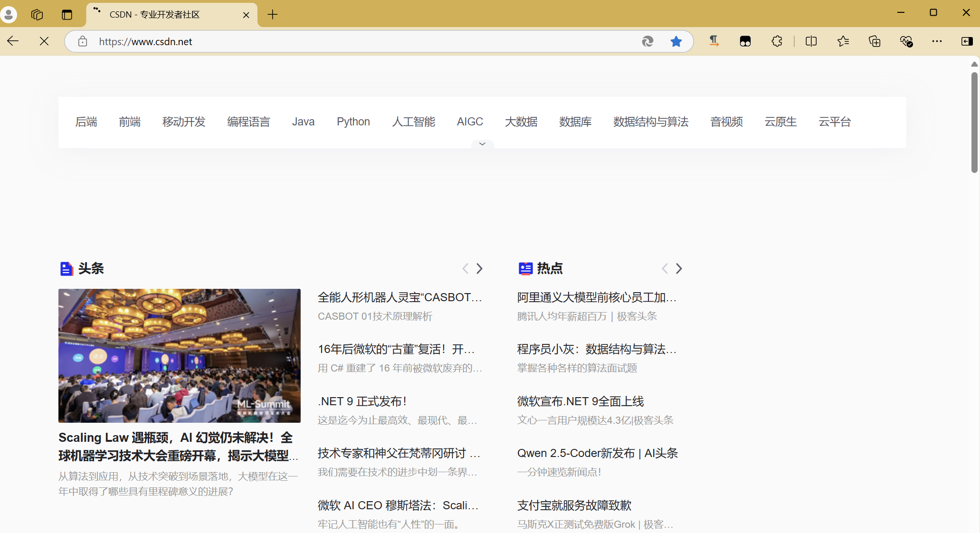Viewport: 980px width, 533px height.
Task: Click the address bar URL field
Action: [x=333, y=42]
